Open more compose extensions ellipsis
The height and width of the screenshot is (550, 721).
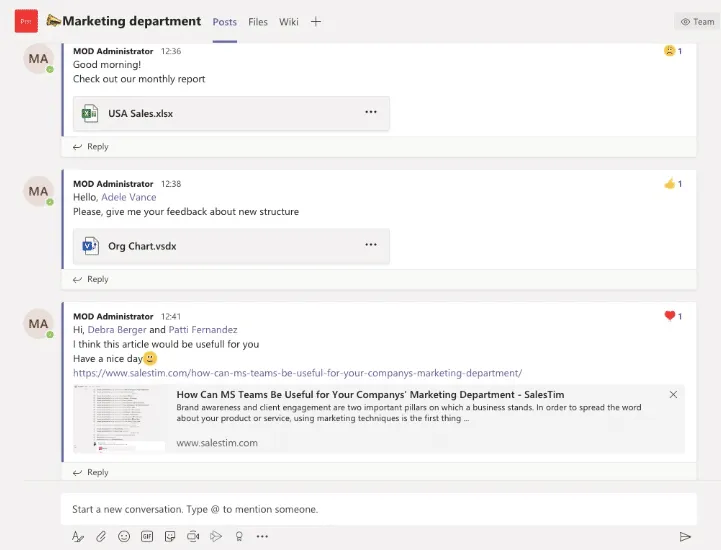point(262,536)
